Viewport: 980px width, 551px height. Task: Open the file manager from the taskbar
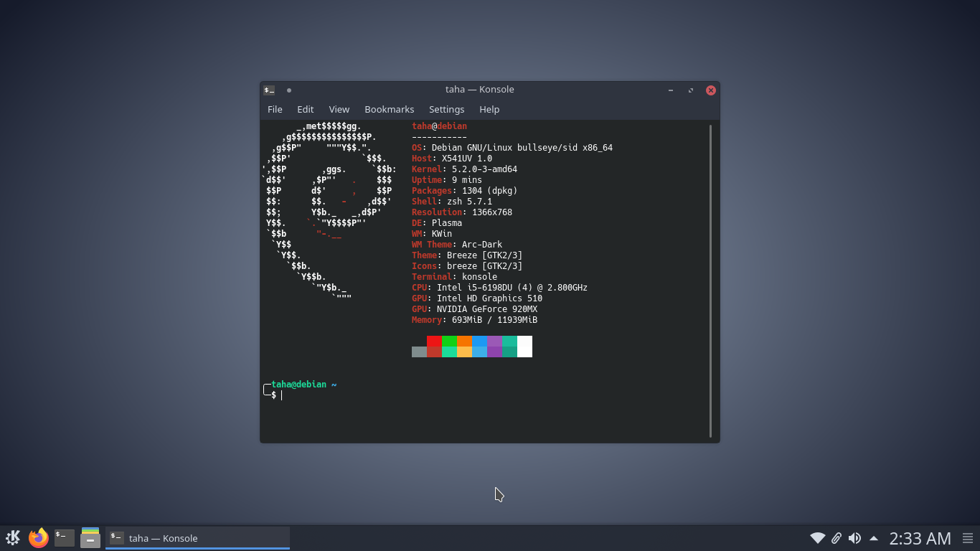[x=90, y=537]
